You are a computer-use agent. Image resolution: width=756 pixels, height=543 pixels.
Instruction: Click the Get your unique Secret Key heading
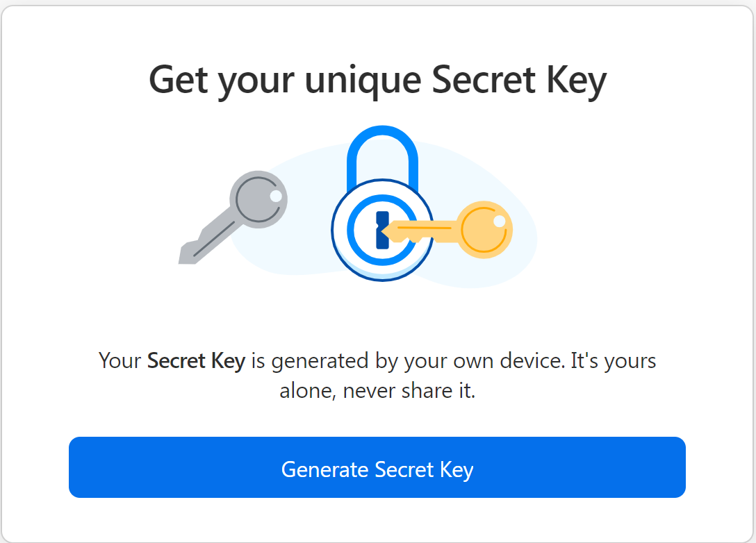[x=378, y=78]
